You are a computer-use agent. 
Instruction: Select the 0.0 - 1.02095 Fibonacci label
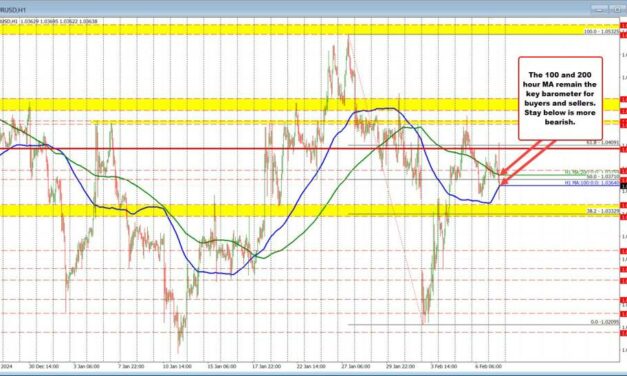[x=605, y=322]
